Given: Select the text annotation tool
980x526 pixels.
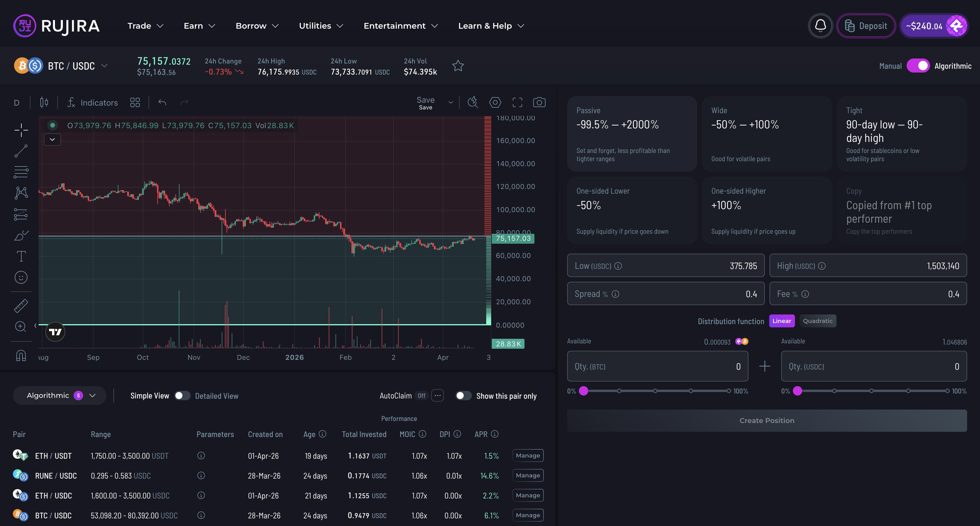Looking at the screenshot, I should [21, 256].
